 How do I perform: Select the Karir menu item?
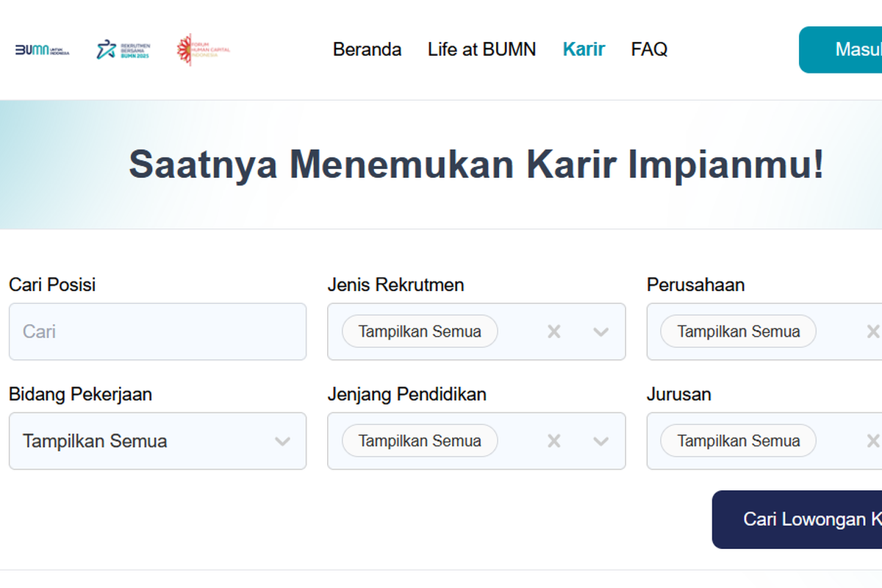(584, 49)
